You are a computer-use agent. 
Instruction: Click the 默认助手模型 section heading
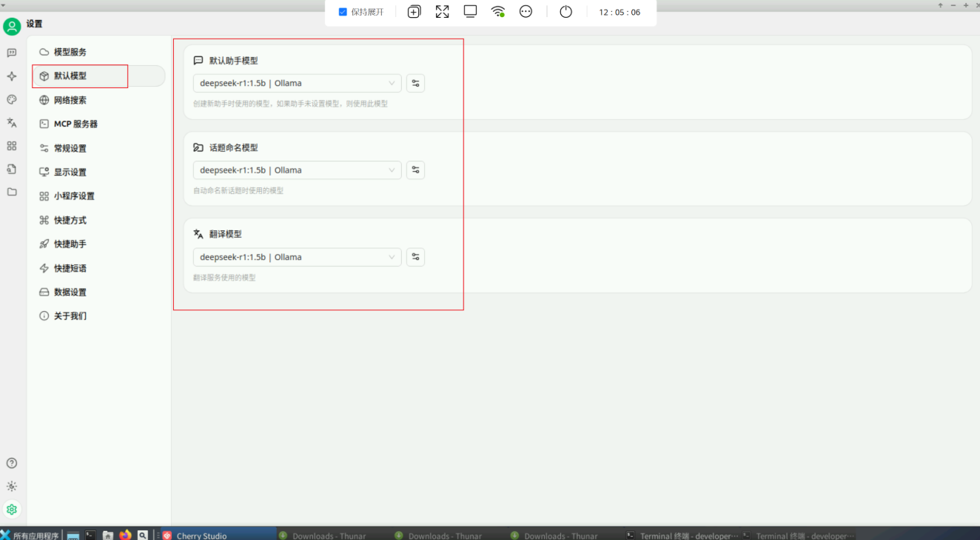coord(234,61)
